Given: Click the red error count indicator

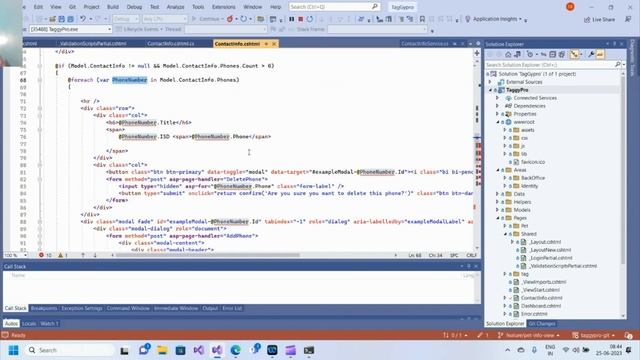Looking at the screenshot, I should [45, 255].
